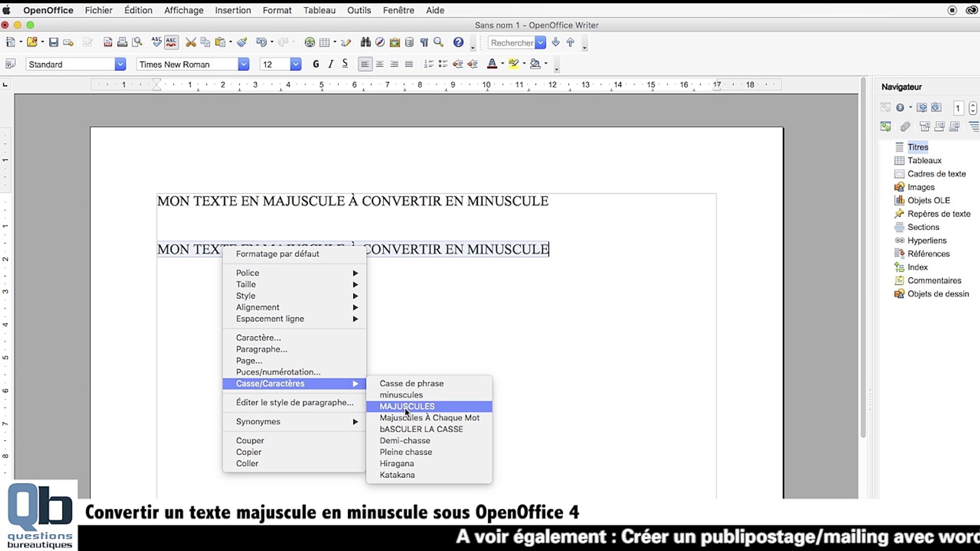Click inside the Rechercher search field

(x=510, y=43)
